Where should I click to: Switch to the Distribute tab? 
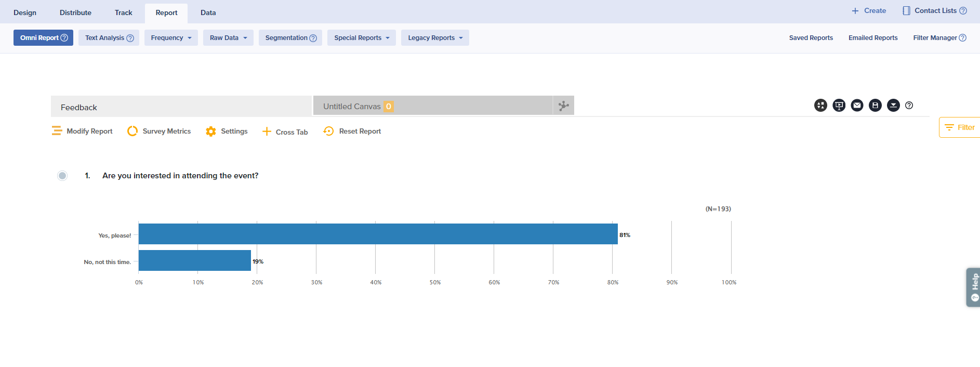(x=75, y=12)
